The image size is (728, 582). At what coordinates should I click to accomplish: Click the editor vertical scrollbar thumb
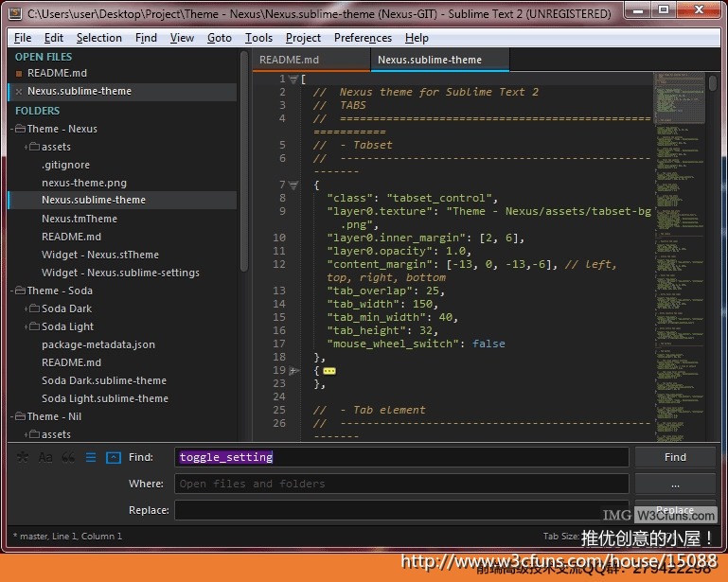coord(713,83)
